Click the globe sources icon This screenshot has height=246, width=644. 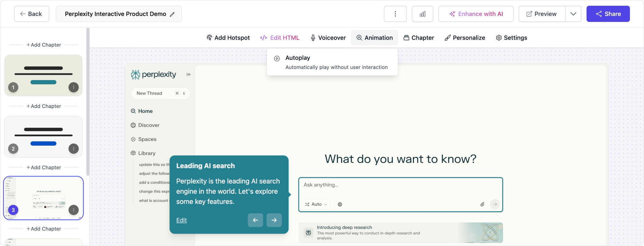(x=340, y=204)
